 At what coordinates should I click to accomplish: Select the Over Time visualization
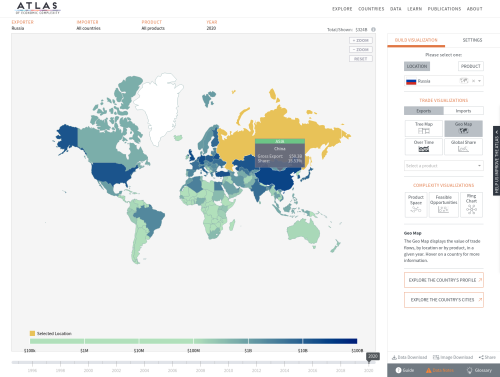[424, 147]
